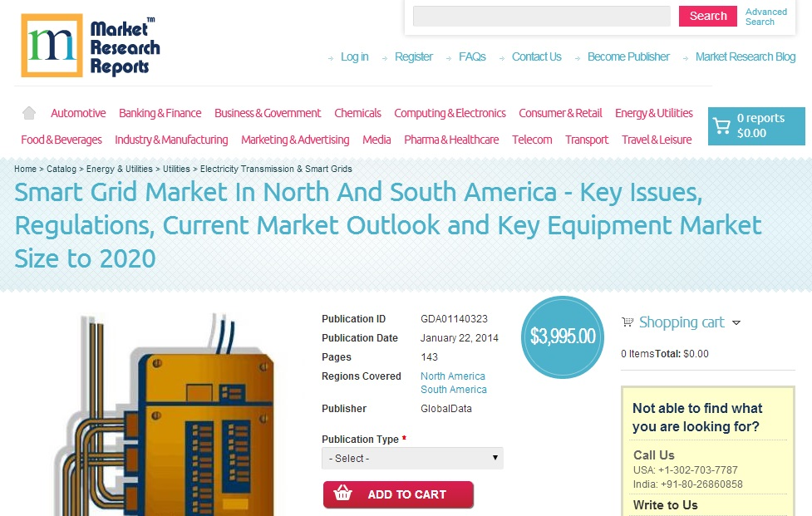Click the Search button

click(x=707, y=16)
